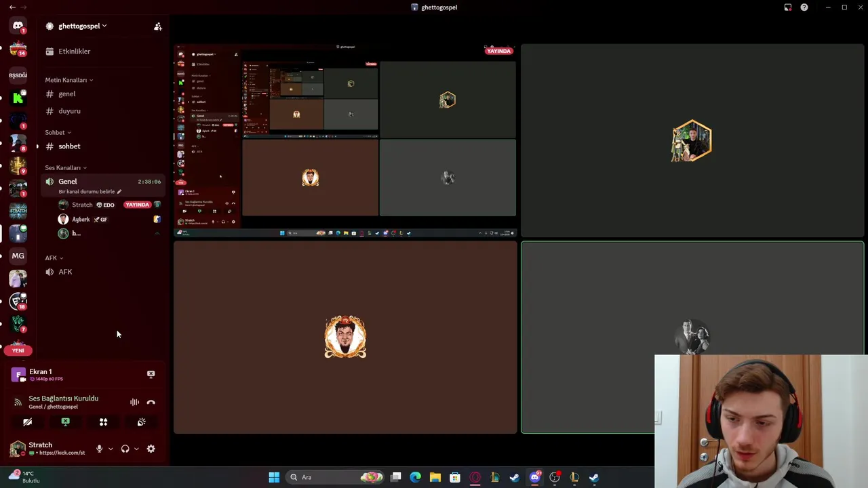
Task: Focus the hexagon avatar participant tile
Action: (x=692, y=140)
